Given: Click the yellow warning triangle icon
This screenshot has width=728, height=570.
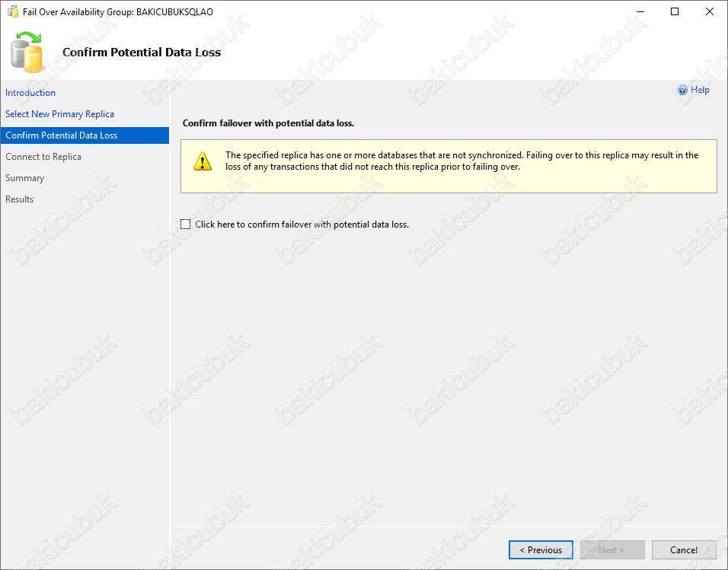Looking at the screenshot, I should (203, 161).
